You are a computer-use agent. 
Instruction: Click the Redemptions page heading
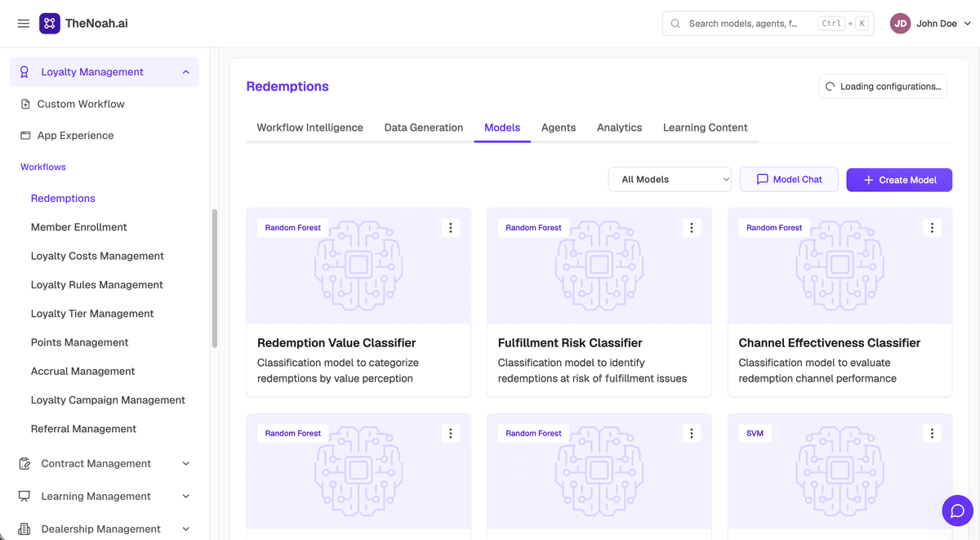coord(287,87)
